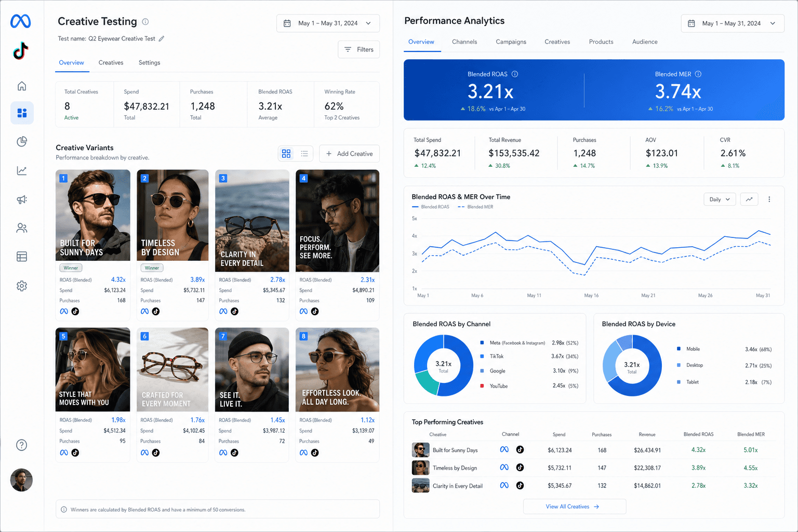Open the help question mark icon
Image resolution: width=798 pixels, height=532 pixels.
[x=22, y=445]
